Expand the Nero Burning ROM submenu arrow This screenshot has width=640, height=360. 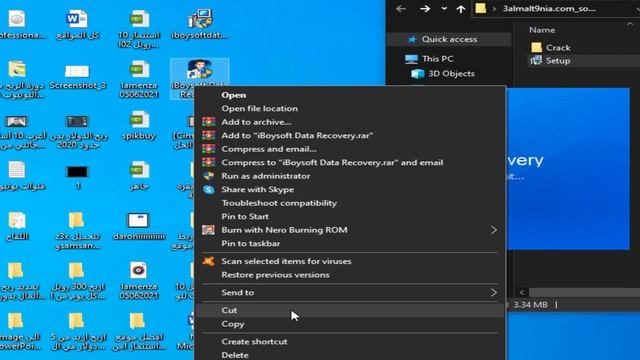(x=494, y=230)
